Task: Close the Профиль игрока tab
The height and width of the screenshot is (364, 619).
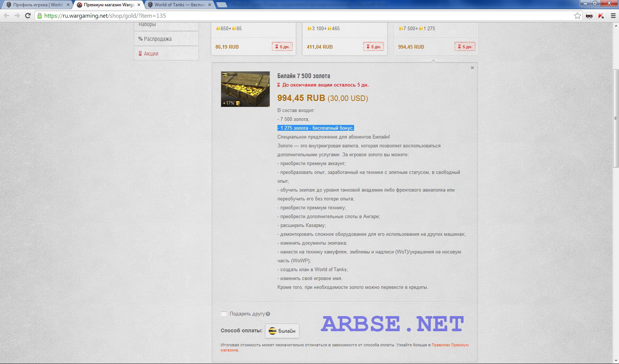Action: [68, 5]
